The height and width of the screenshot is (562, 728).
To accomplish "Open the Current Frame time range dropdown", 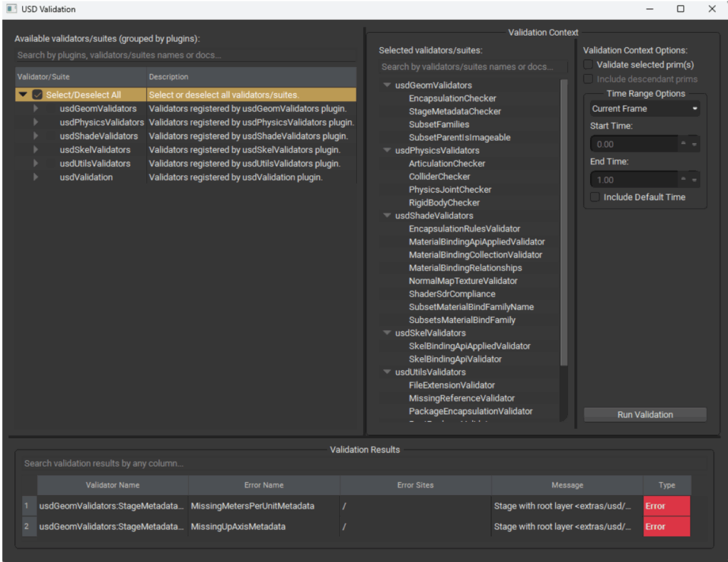I will pyautogui.click(x=645, y=109).
